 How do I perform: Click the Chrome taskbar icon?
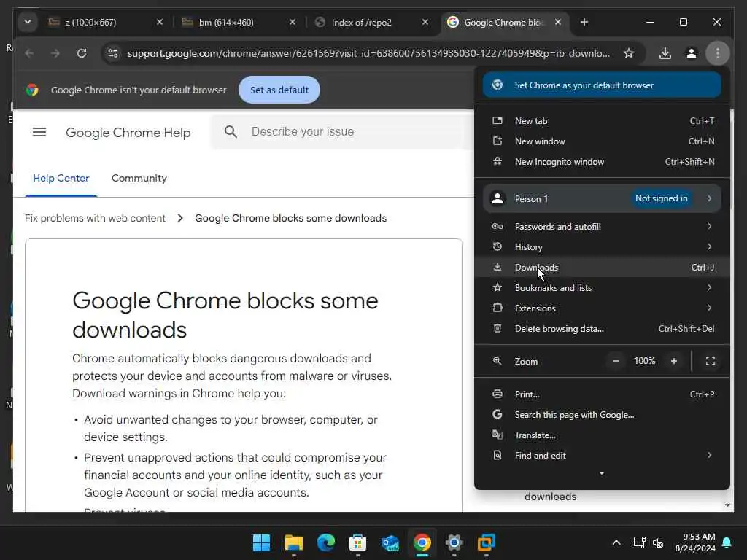coord(422,542)
